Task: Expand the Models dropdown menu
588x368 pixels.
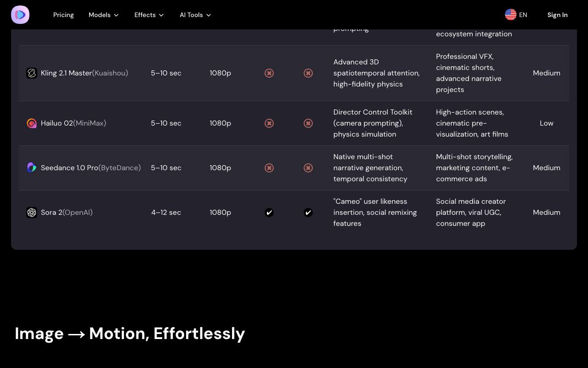Action: (x=104, y=15)
